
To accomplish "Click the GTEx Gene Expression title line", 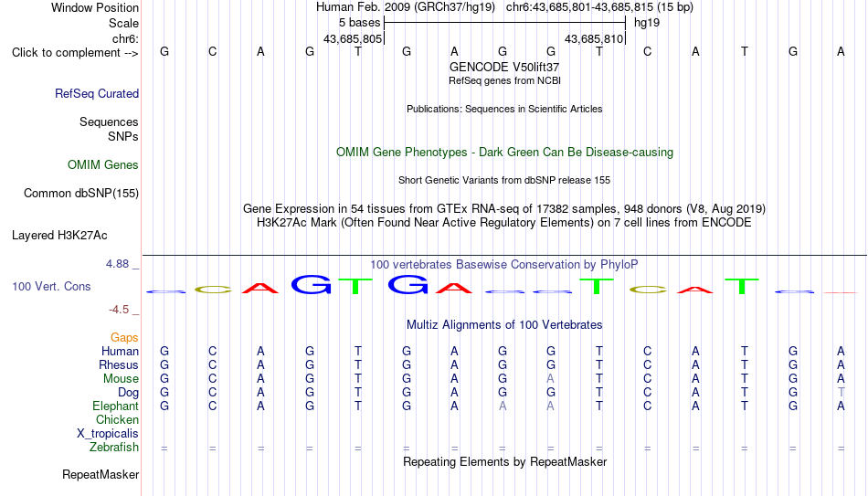I will 504,208.
